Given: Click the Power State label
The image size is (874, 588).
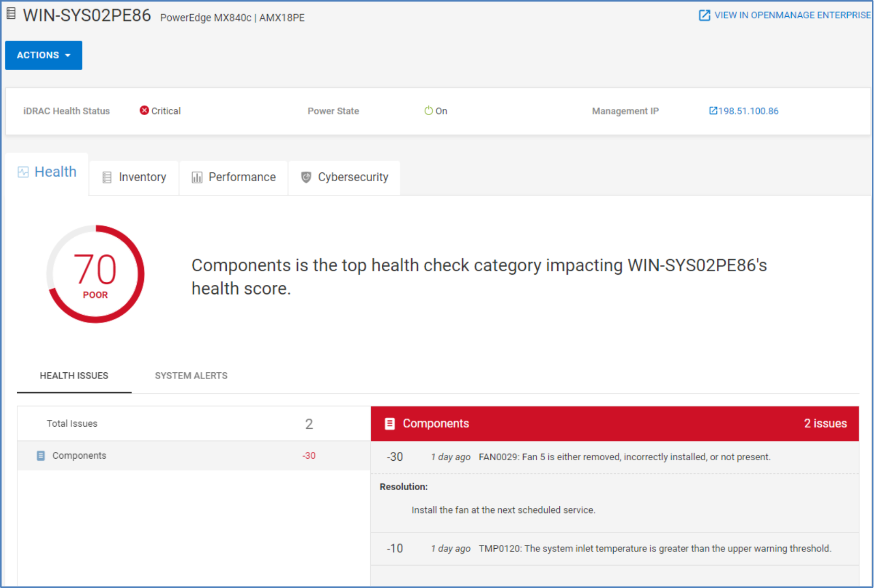Looking at the screenshot, I should tap(334, 111).
